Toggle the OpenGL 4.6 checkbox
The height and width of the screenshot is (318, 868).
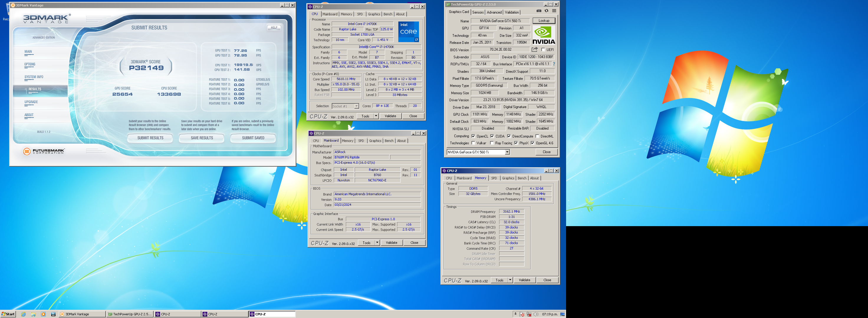[532, 143]
